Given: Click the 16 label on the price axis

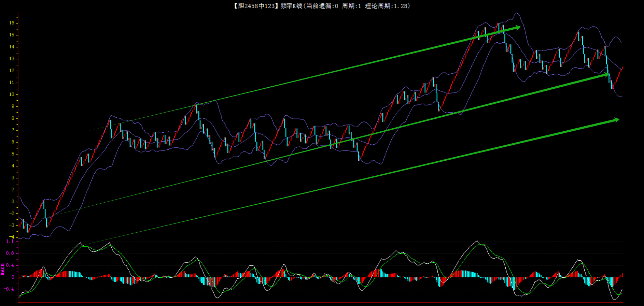Looking at the screenshot, I should [12, 23].
